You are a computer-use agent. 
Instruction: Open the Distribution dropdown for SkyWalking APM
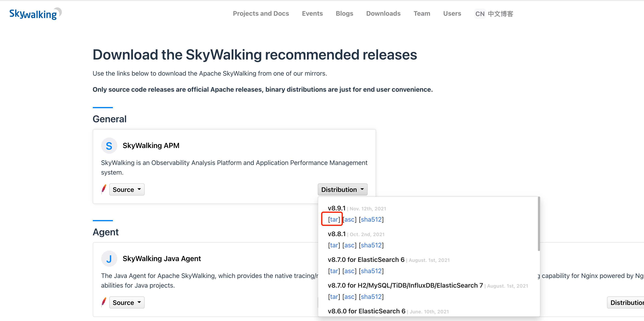(x=342, y=189)
